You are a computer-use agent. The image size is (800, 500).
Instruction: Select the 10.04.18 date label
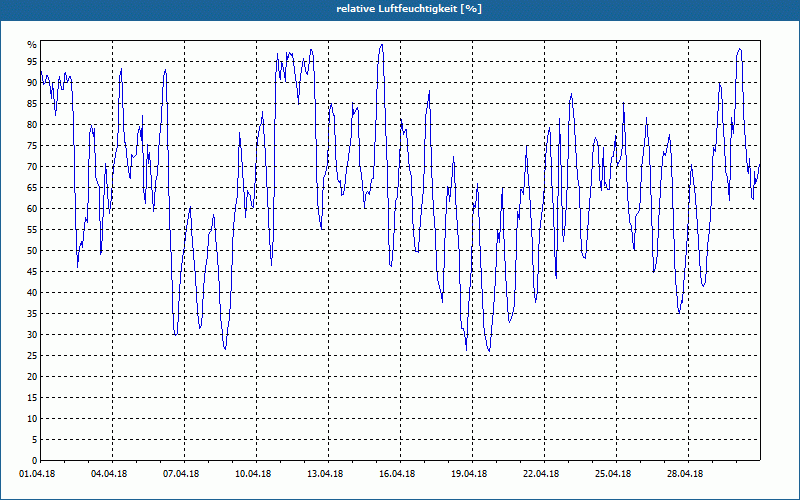pos(253,474)
